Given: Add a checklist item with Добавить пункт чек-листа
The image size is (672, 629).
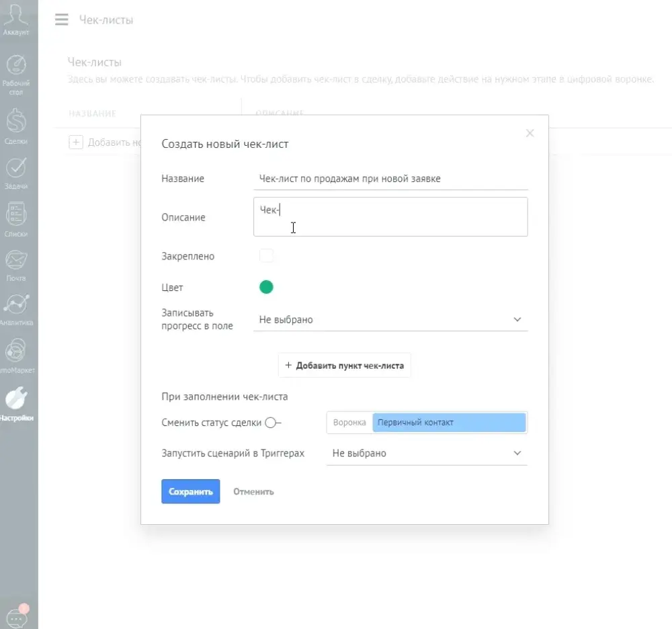Looking at the screenshot, I should pyautogui.click(x=345, y=366).
